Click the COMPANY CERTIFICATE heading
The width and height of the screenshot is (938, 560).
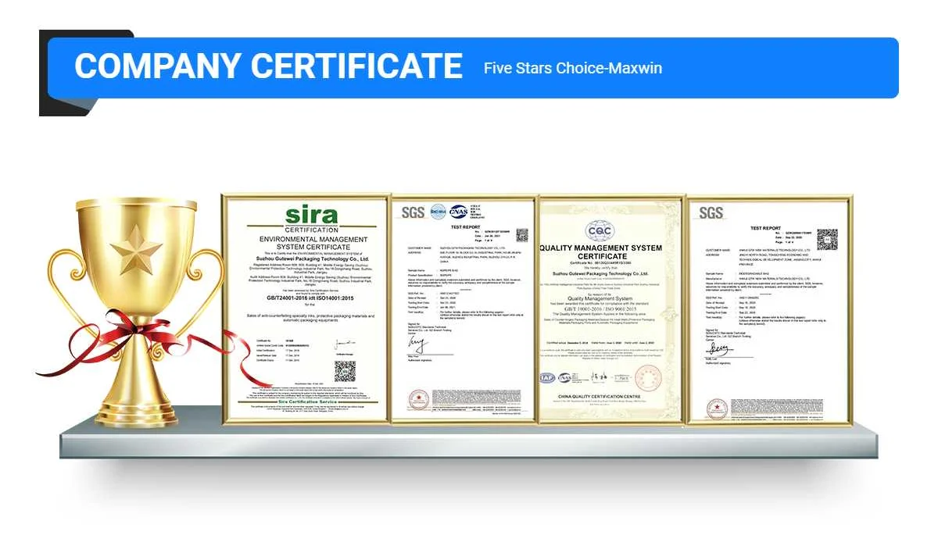pos(267,66)
